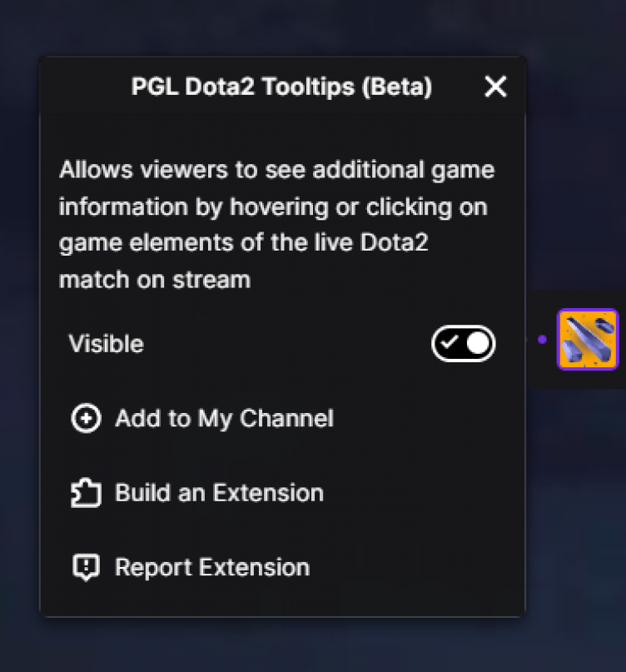Toggle the Visible switch off
The width and height of the screenshot is (626, 672).
pyautogui.click(x=463, y=344)
